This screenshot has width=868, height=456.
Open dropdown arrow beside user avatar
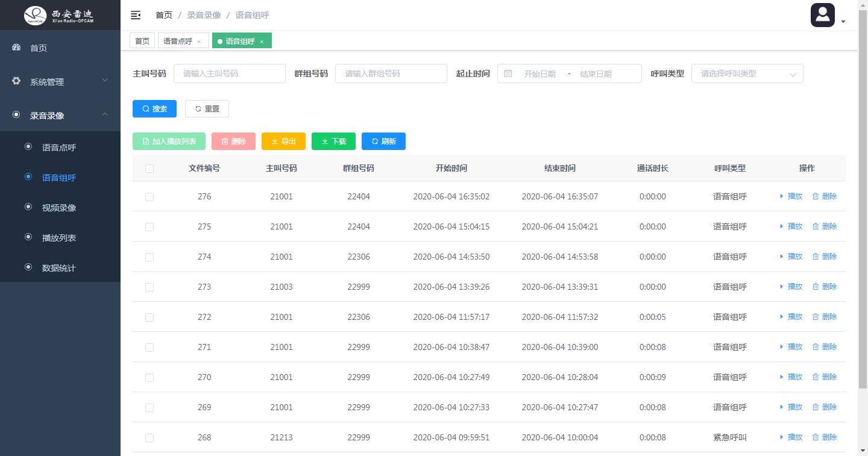click(x=843, y=22)
